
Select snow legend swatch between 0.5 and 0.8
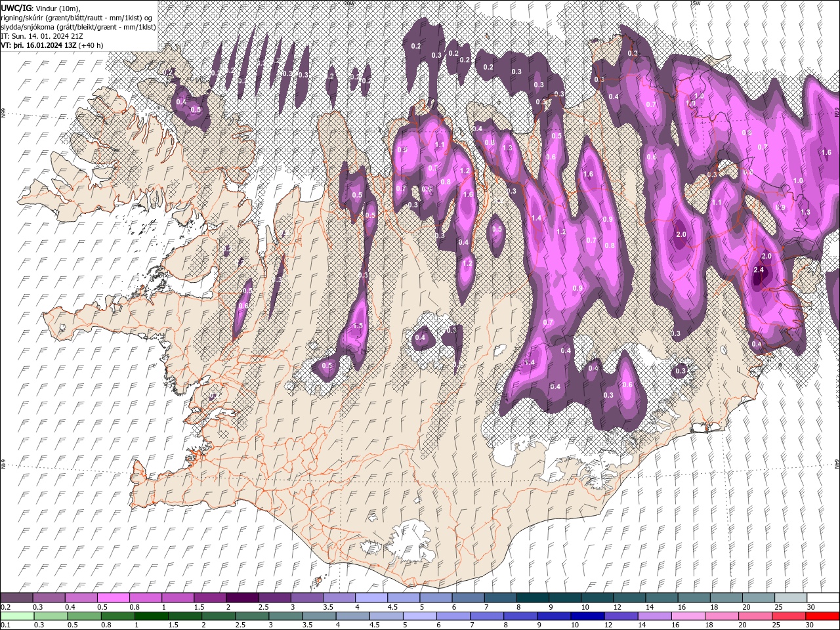tap(113, 598)
